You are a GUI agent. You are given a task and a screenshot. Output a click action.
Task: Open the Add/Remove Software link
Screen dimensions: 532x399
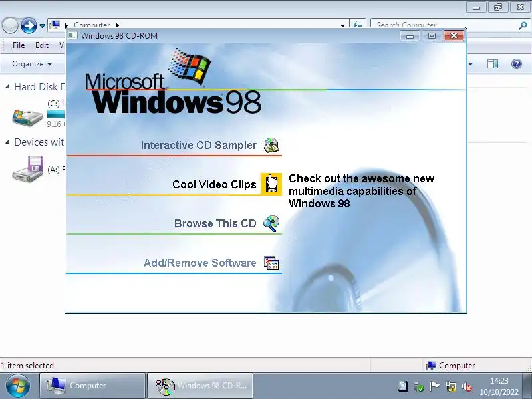(200, 263)
